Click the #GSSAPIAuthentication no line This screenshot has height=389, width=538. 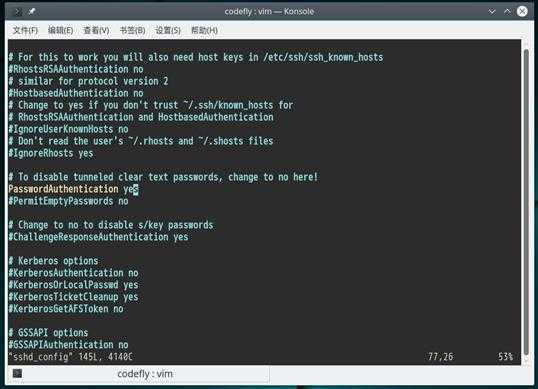tap(69, 345)
